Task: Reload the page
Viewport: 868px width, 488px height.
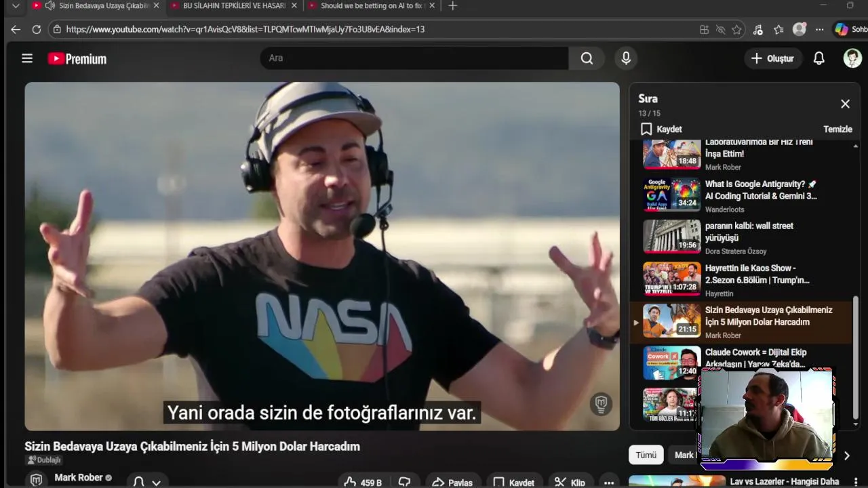Action: click(x=37, y=29)
